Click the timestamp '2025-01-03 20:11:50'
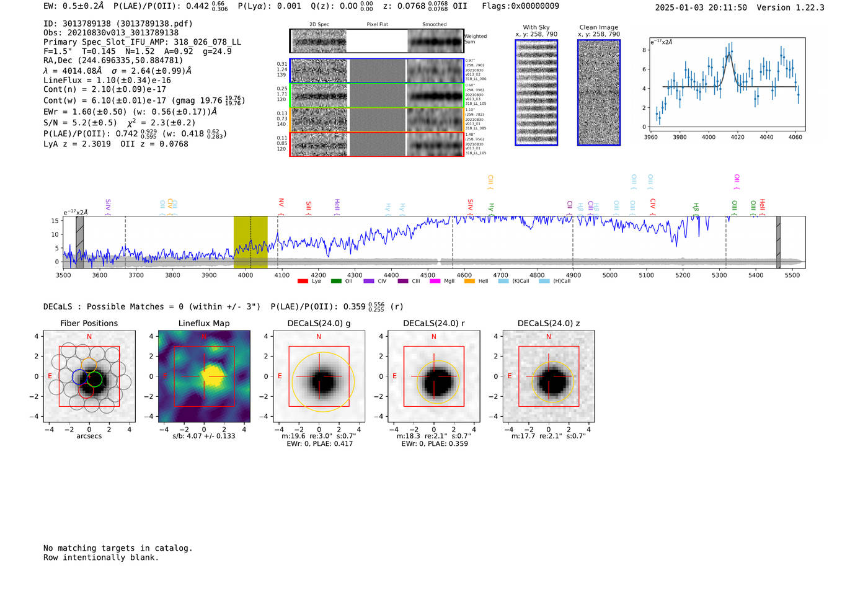The height and width of the screenshot is (591, 868). [701, 7]
